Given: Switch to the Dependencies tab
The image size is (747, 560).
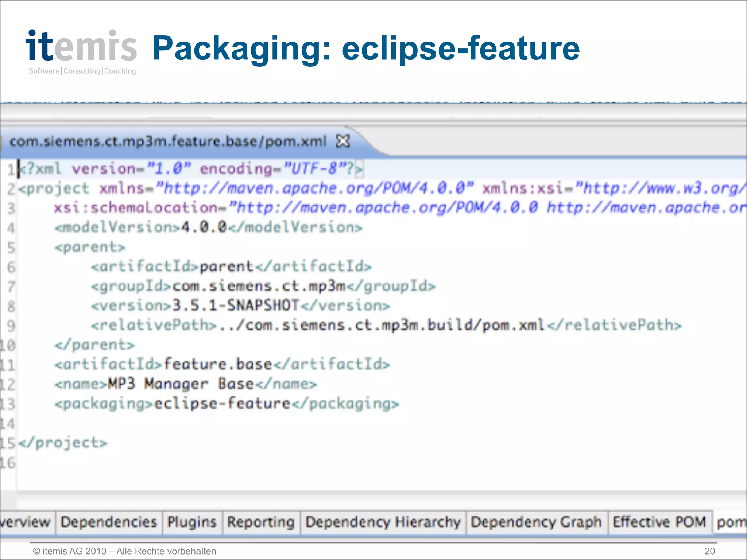Looking at the screenshot, I should (109, 522).
